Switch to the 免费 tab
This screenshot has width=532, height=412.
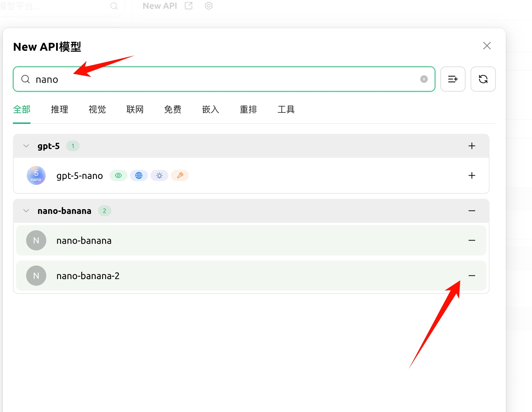pyautogui.click(x=173, y=109)
